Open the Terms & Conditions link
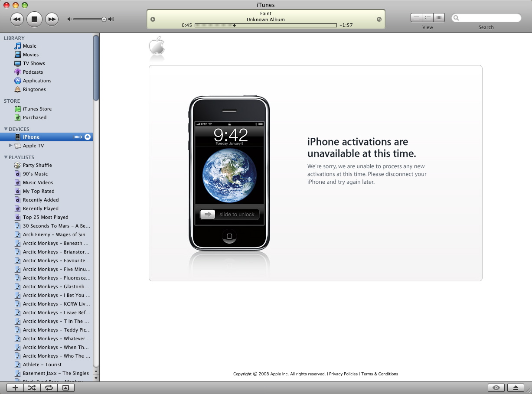This screenshot has height=394, width=532. [x=380, y=374]
